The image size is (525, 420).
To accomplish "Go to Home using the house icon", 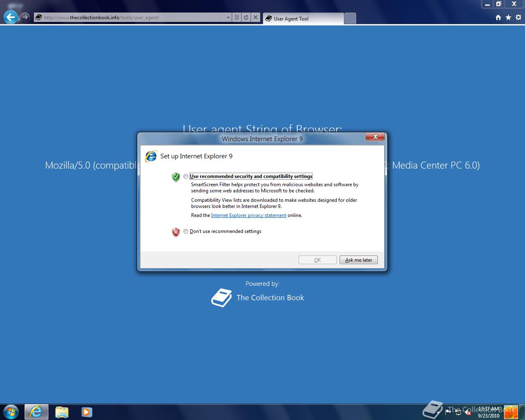I will (498, 17).
